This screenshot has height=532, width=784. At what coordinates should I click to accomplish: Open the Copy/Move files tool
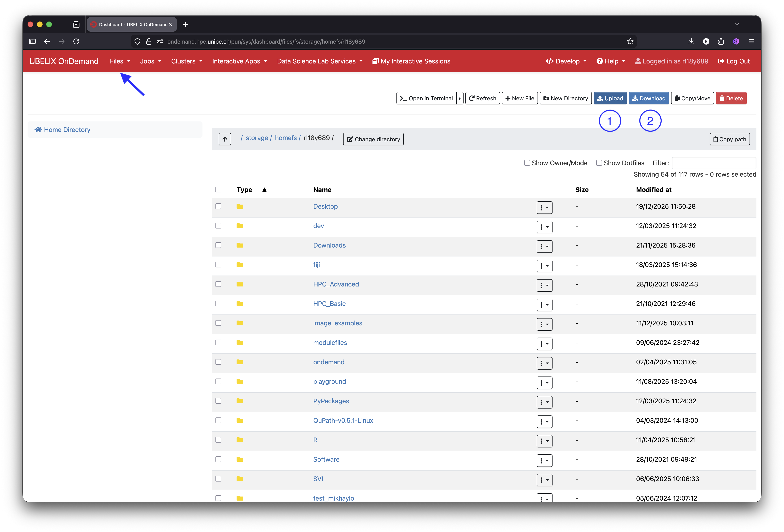click(x=692, y=98)
